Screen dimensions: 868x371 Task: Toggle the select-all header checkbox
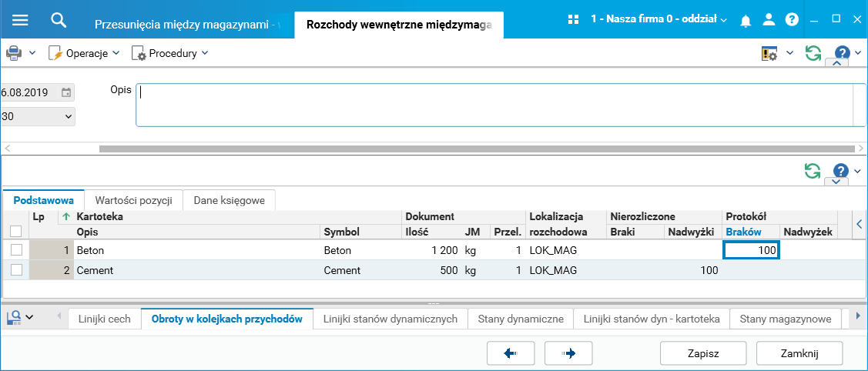(x=16, y=231)
